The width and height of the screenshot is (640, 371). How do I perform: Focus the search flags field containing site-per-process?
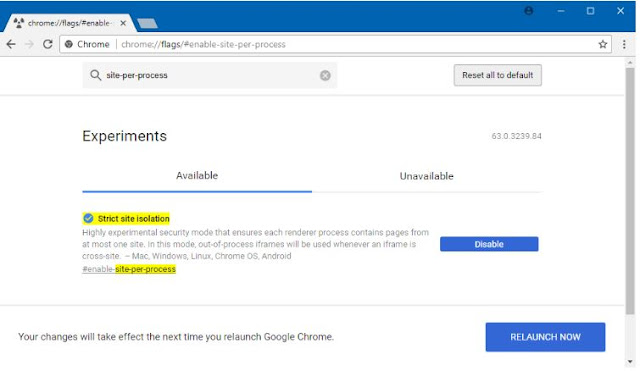[210, 75]
